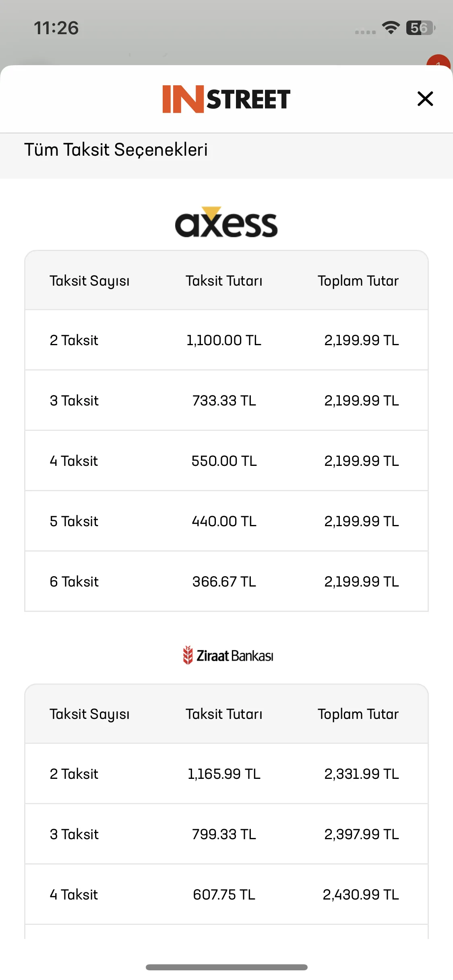Close the installment options sheet

pos(425,99)
